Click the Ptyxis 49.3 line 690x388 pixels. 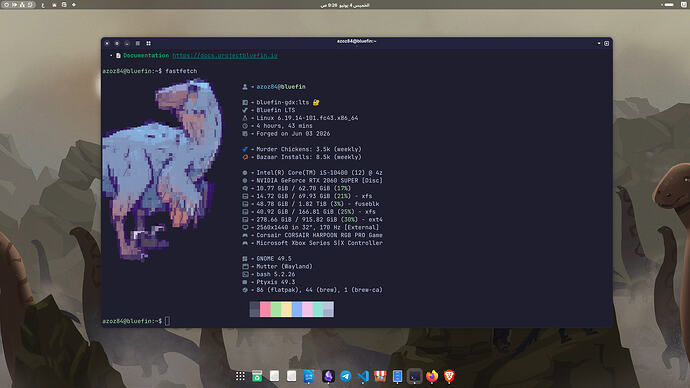pyautogui.click(x=268, y=282)
